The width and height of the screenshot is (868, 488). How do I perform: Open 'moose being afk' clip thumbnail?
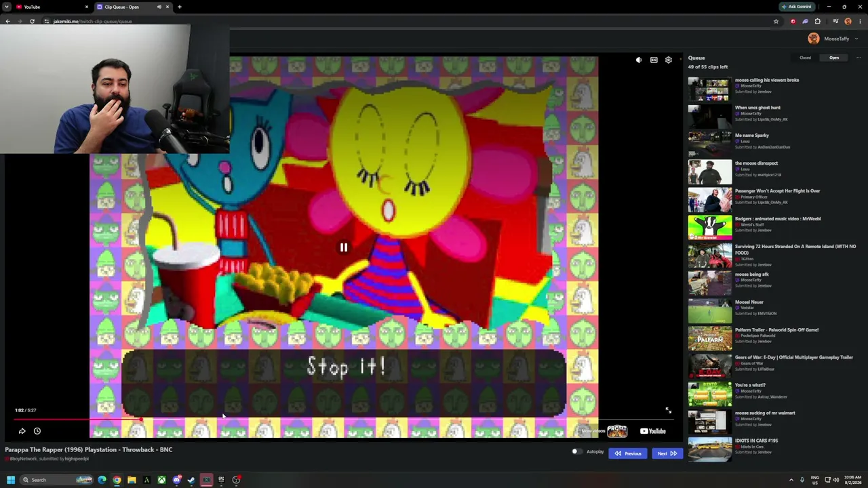709,284
